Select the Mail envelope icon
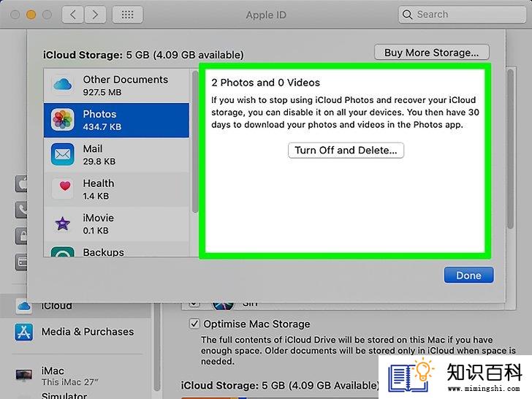Image resolution: width=532 pixels, height=399 pixels. click(62, 154)
